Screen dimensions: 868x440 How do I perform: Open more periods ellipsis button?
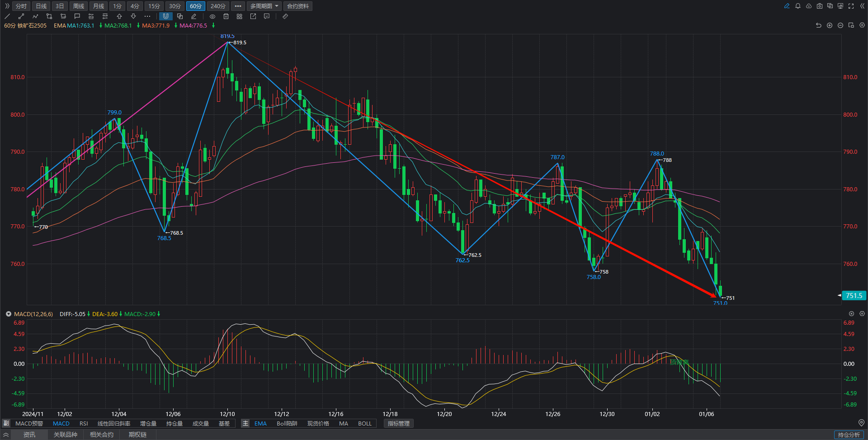click(238, 6)
